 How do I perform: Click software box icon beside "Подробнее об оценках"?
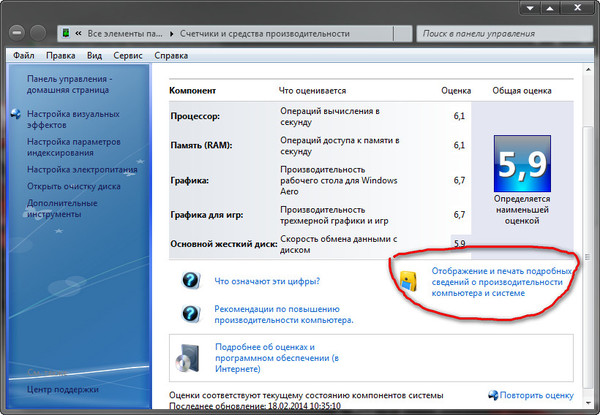pyautogui.click(x=189, y=353)
